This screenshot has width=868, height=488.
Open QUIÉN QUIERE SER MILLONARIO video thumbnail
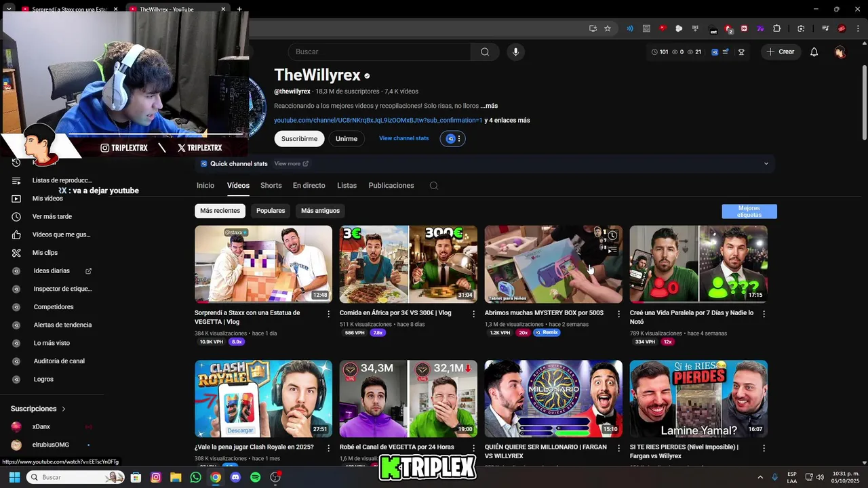[x=553, y=399]
